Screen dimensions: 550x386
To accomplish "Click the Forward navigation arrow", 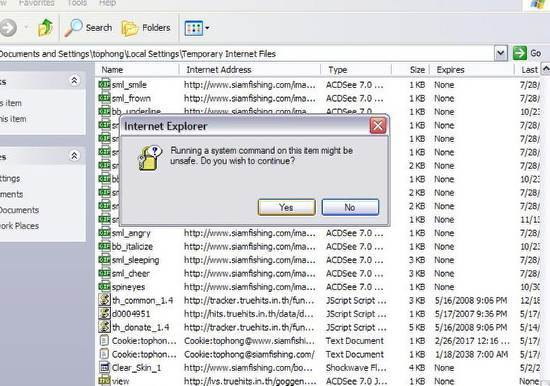I will coord(8,28).
